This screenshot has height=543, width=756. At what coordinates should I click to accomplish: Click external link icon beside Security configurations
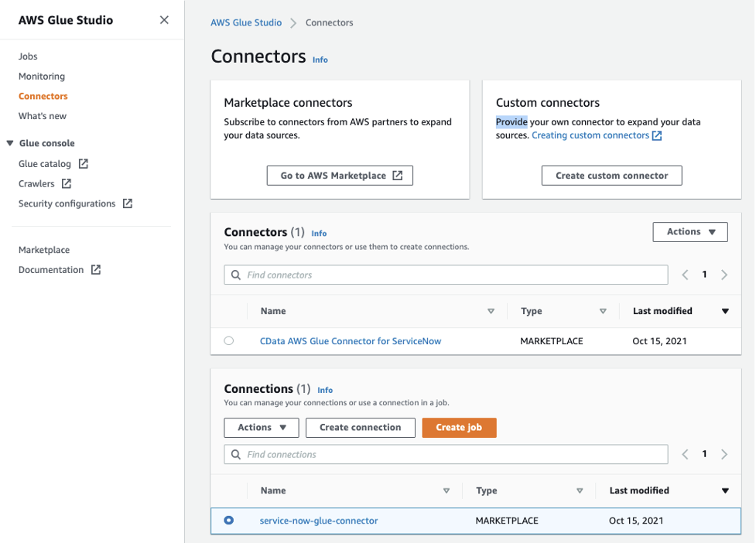128,203
